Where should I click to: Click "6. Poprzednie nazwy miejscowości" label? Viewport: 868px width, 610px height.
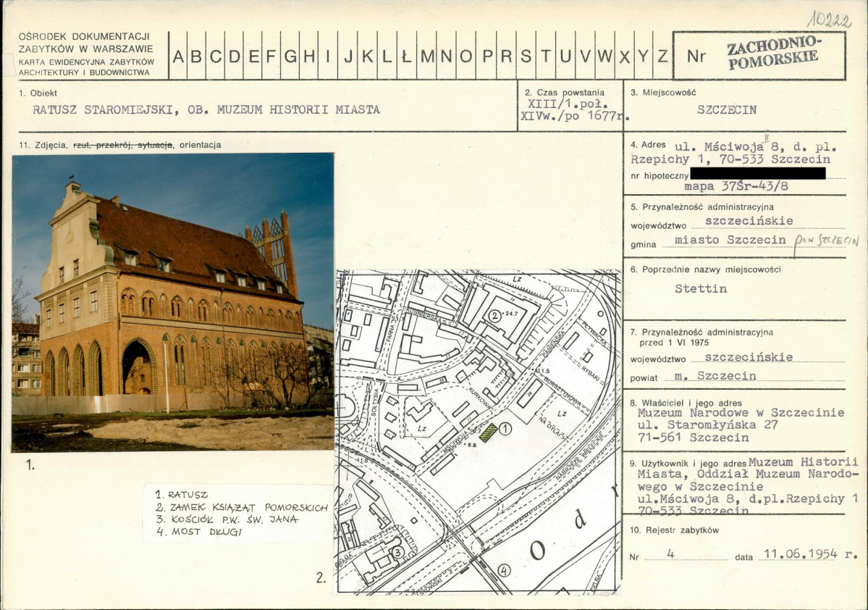coord(705,270)
